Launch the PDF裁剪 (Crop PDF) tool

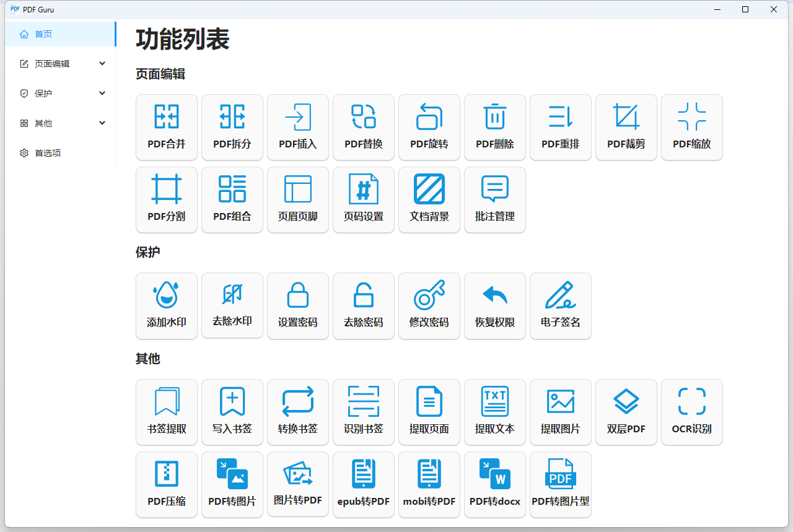(x=626, y=127)
